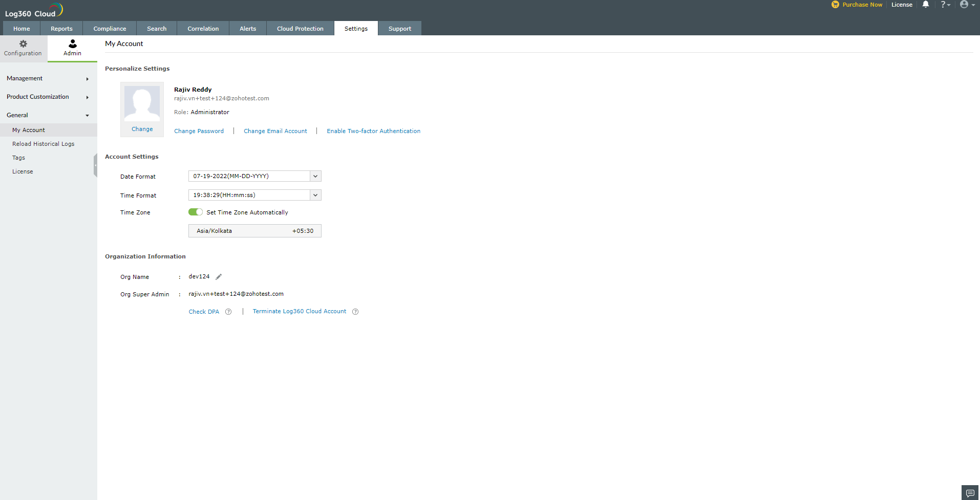
Task: Click Terminate Log360 Cloud Account link
Action: coord(300,311)
